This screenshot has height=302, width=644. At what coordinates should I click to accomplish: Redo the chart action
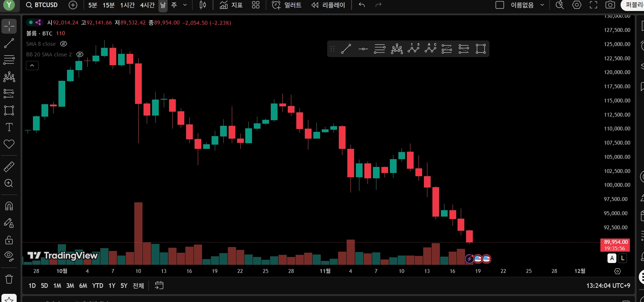point(378,5)
